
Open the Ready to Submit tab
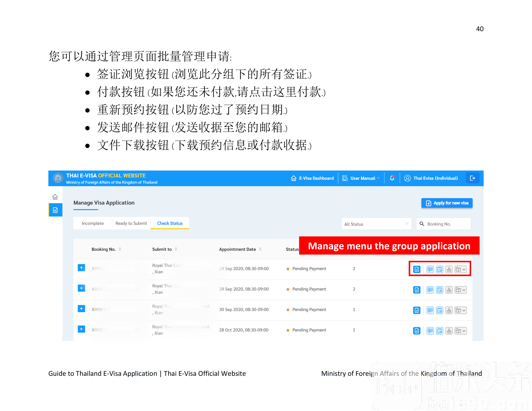click(x=131, y=223)
